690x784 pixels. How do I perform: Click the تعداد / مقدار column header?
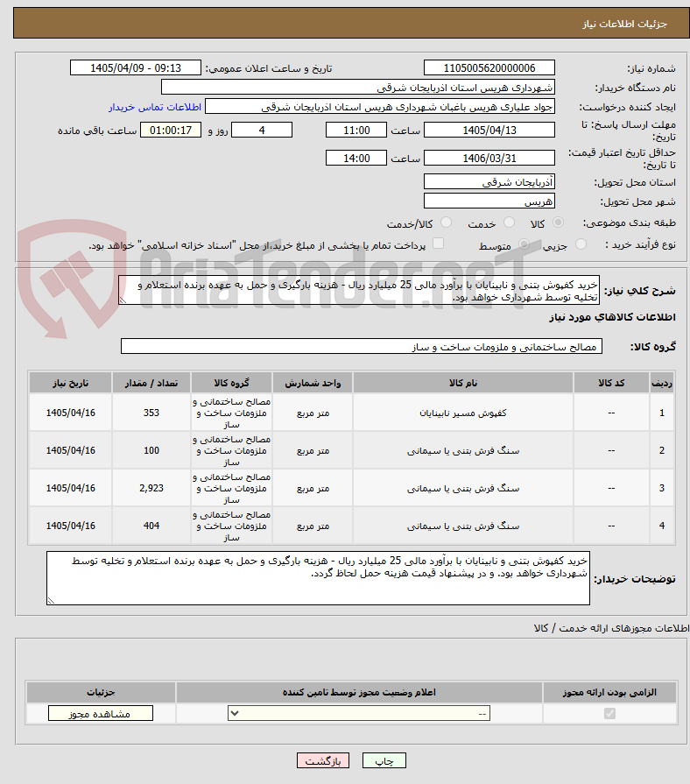tap(151, 383)
